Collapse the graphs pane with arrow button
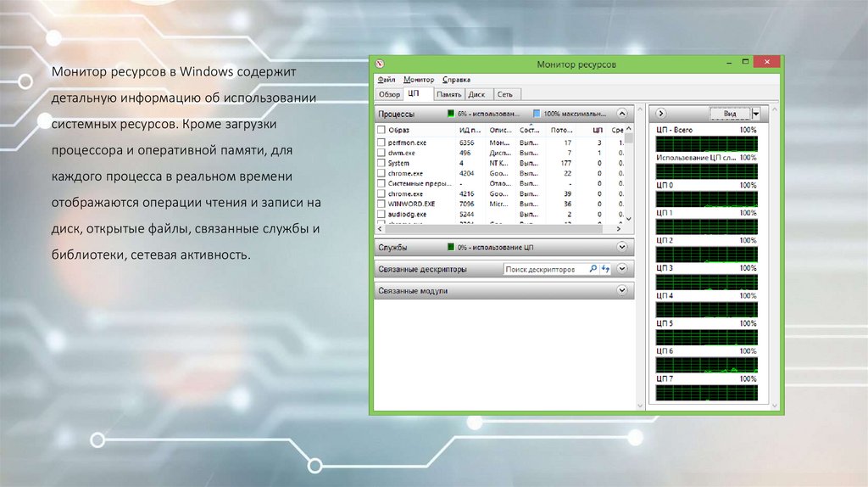This screenshot has width=868, height=487. pos(662,113)
